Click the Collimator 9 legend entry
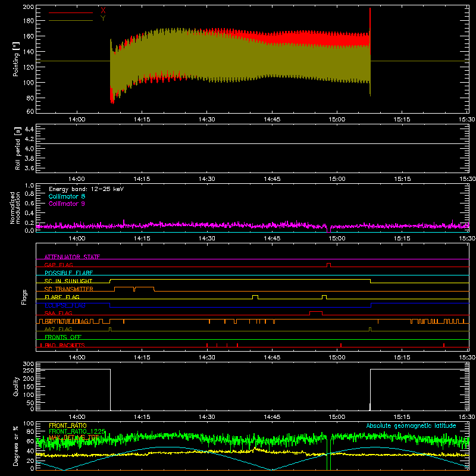476x476 pixels. [x=67, y=203]
